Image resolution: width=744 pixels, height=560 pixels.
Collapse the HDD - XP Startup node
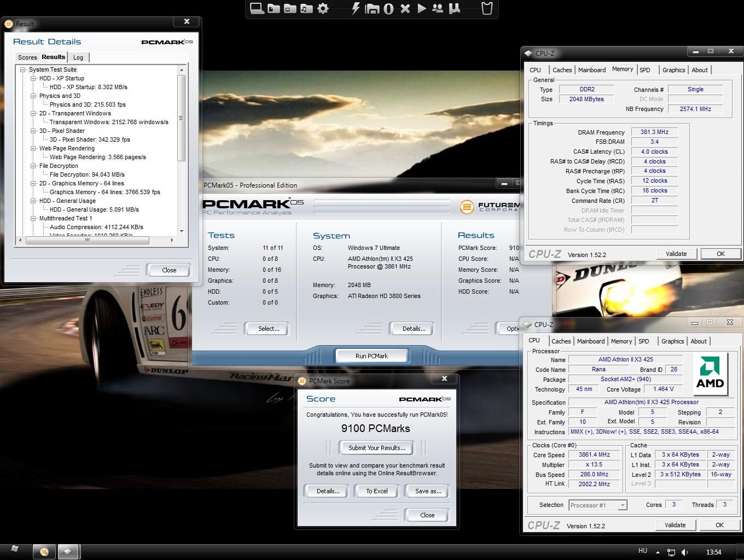click(33, 78)
